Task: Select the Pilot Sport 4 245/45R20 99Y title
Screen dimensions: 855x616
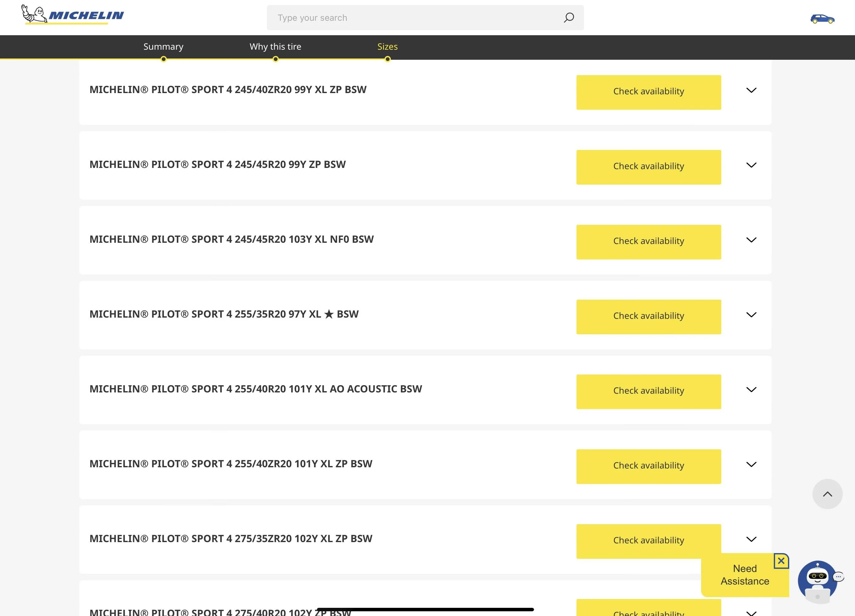Action: click(x=217, y=165)
